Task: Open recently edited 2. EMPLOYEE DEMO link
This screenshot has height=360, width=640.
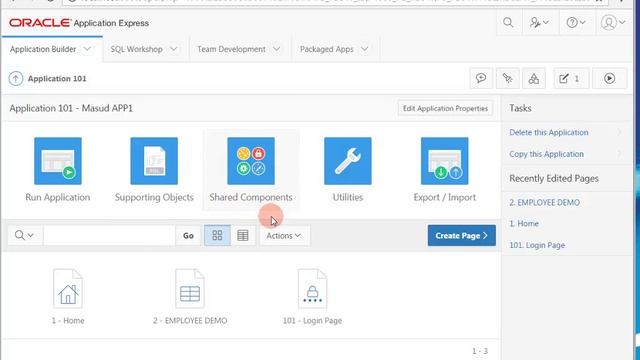Action: coord(544,202)
